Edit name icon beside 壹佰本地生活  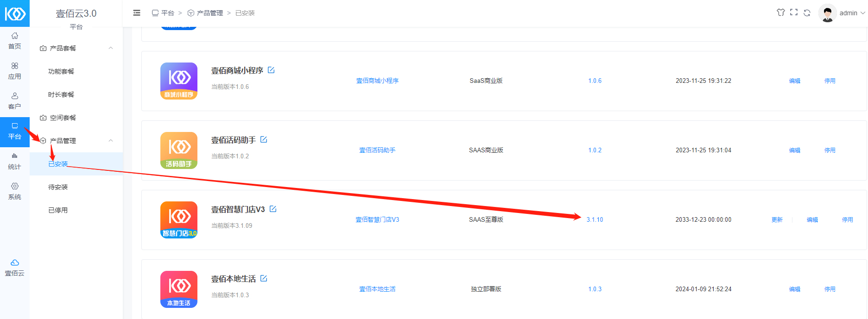click(264, 278)
